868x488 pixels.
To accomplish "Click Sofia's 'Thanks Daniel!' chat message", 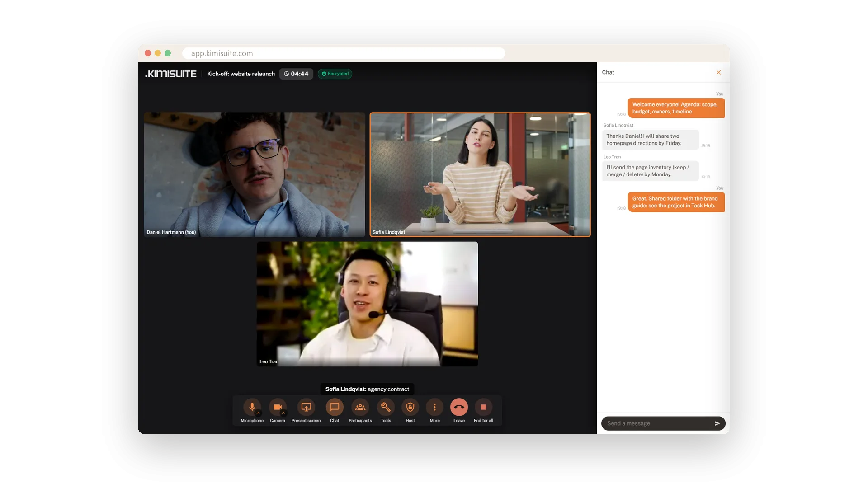I will [650, 140].
